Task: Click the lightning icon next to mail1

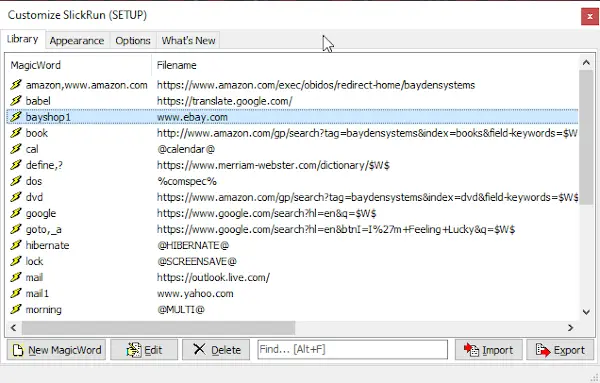Action: [16, 293]
